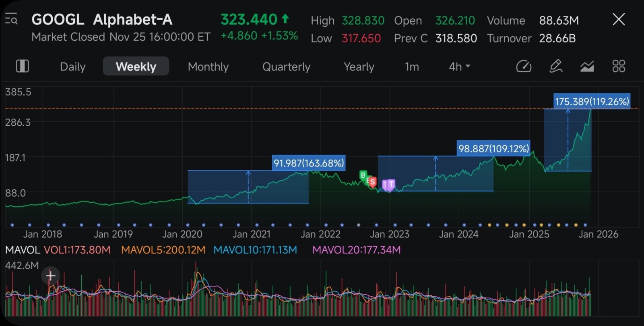Select the Quarterly chart period
This screenshot has width=644, height=326.
[286, 66]
